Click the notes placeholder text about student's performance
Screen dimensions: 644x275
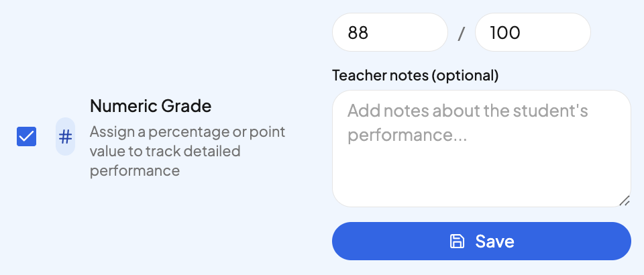tap(468, 123)
